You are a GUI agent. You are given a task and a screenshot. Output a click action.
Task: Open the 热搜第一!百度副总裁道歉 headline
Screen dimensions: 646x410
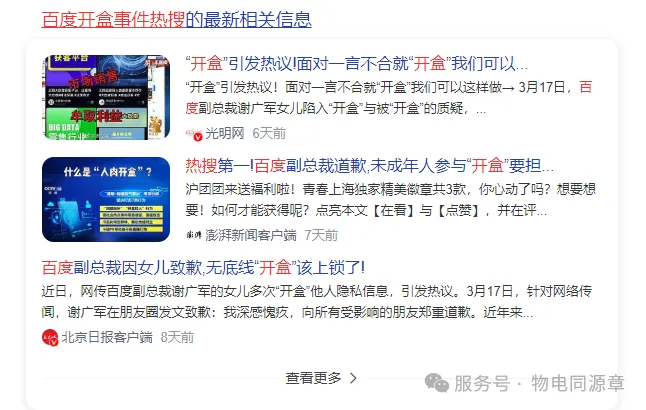370,166
